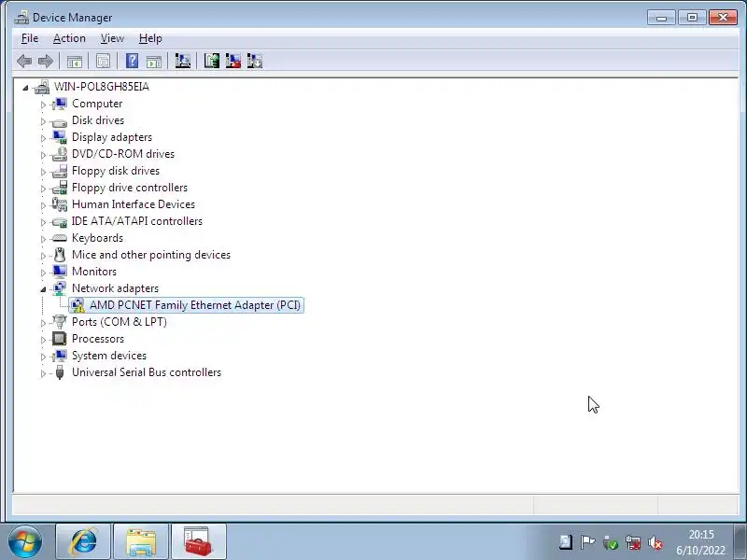The image size is (747, 560).
Task: Open the Windows Start orb
Action: 25,541
